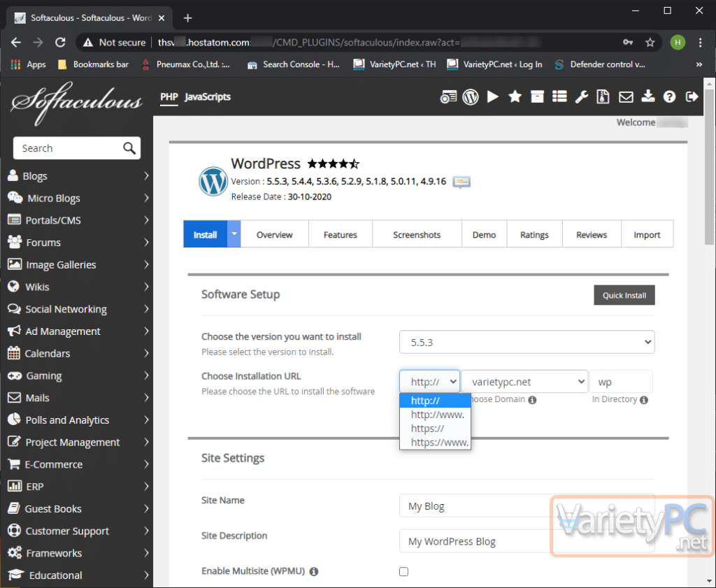Open the VarietyPC.net Log In bookmark
Image resolution: width=716 pixels, height=588 pixels.
[494, 64]
